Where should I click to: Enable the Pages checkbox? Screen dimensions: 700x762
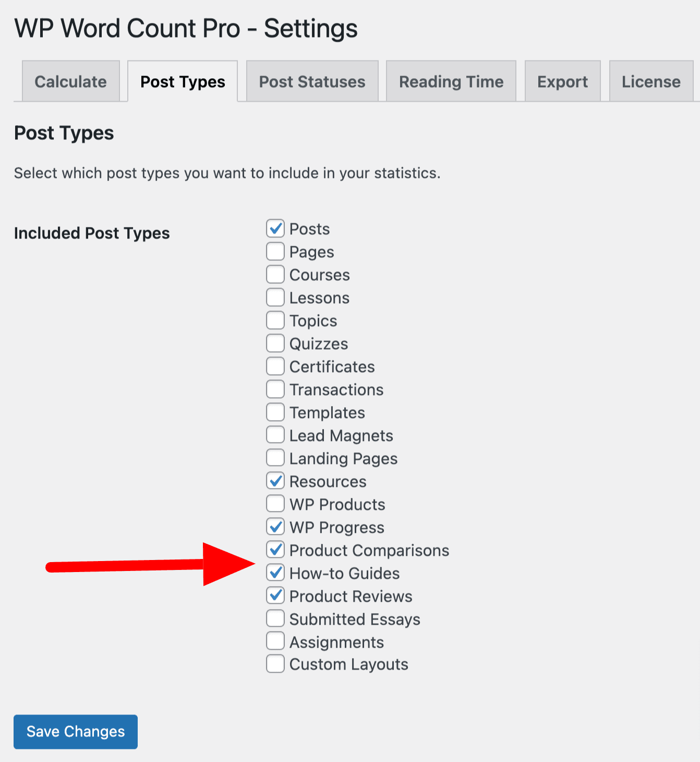tap(275, 252)
